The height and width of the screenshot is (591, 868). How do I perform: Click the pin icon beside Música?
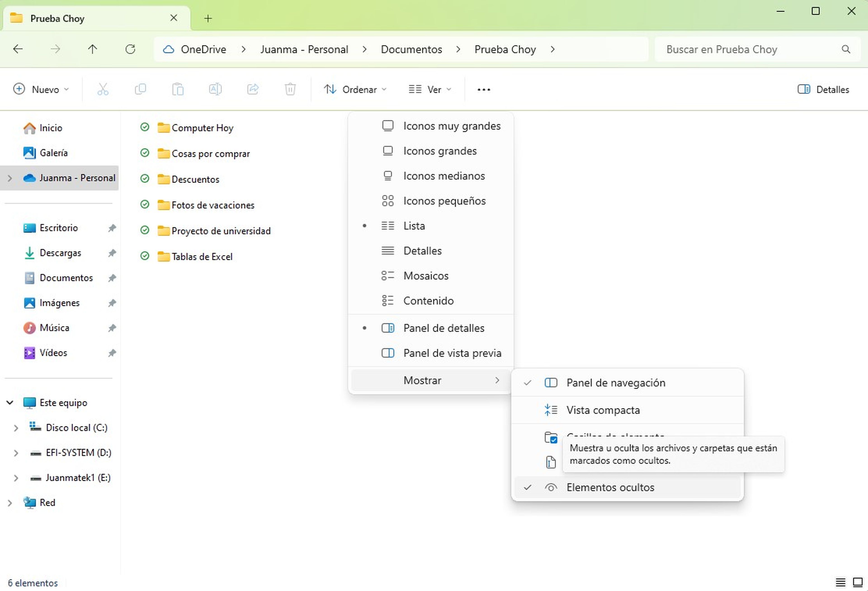click(112, 328)
